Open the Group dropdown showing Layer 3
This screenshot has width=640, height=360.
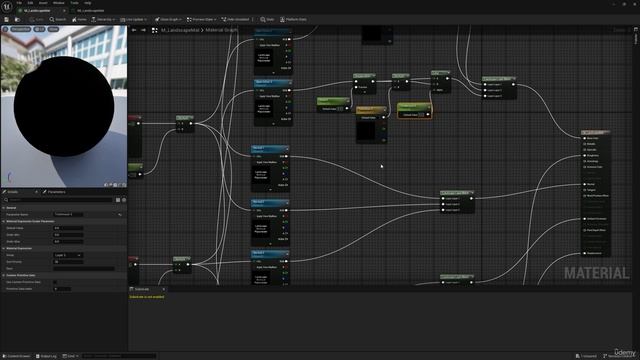(69, 255)
